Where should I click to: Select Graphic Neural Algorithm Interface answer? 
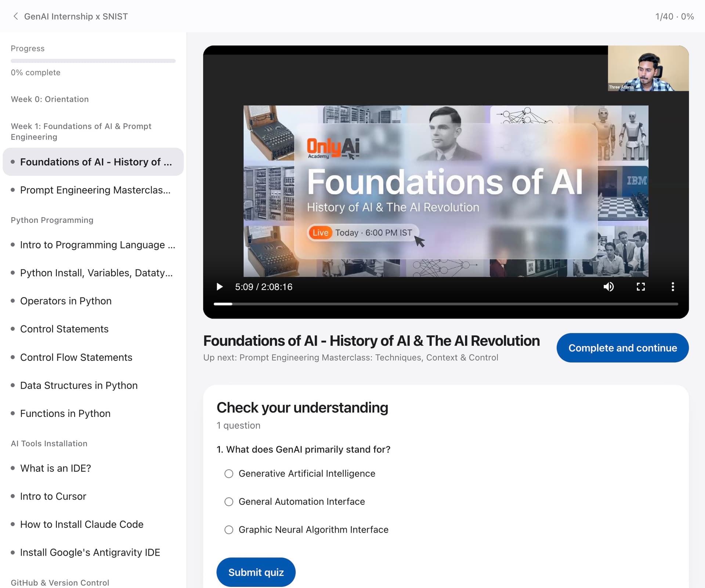tap(229, 530)
